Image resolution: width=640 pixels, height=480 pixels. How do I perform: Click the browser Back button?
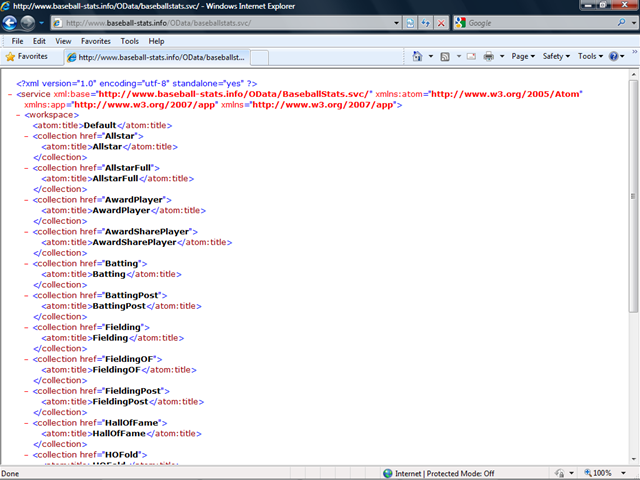12,22
